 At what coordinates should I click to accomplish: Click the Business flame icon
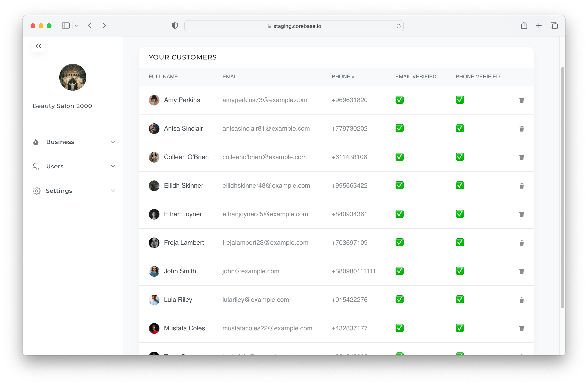click(x=36, y=142)
